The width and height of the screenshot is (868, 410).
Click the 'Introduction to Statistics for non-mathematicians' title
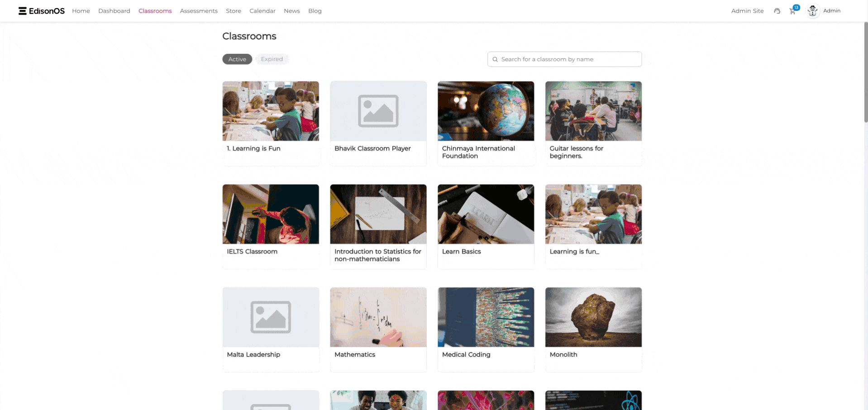[x=378, y=255]
